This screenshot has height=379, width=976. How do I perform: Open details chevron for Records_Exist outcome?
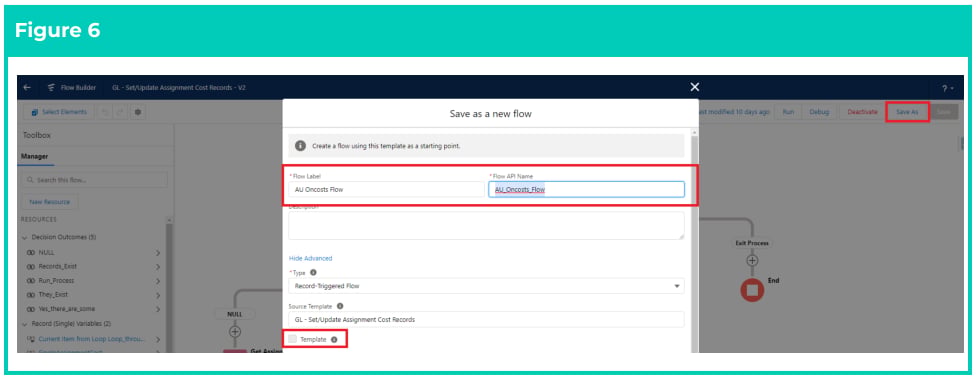158,267
